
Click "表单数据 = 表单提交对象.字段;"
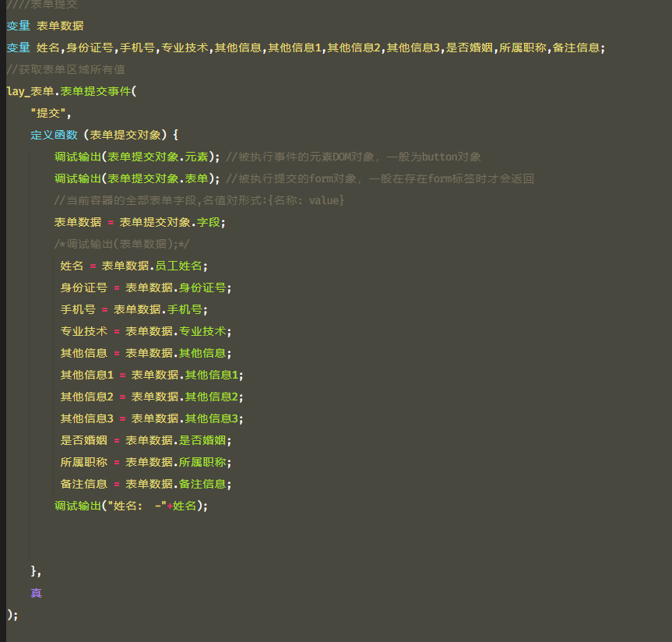coord(139,223)
